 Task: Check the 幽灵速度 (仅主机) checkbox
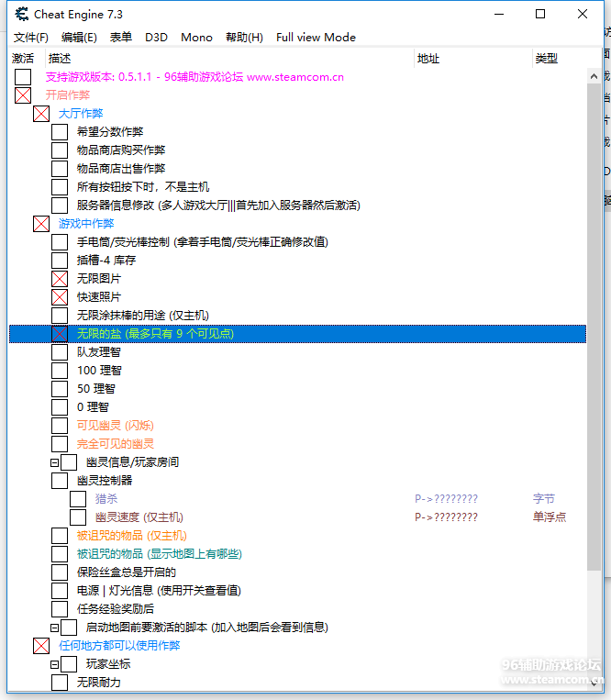tap(78, 517)
